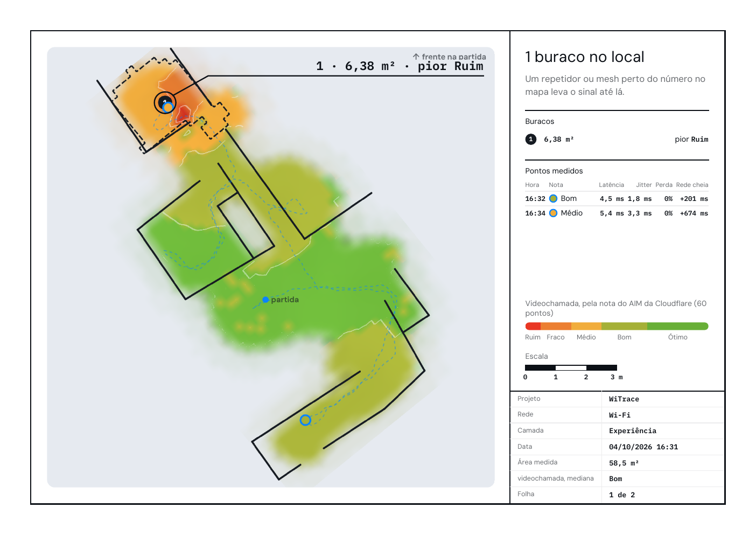Screen dimensions: 756x535
Task: Select the 5,4 ms latency value
Action: pyautogui.click(x=612, y=213)
